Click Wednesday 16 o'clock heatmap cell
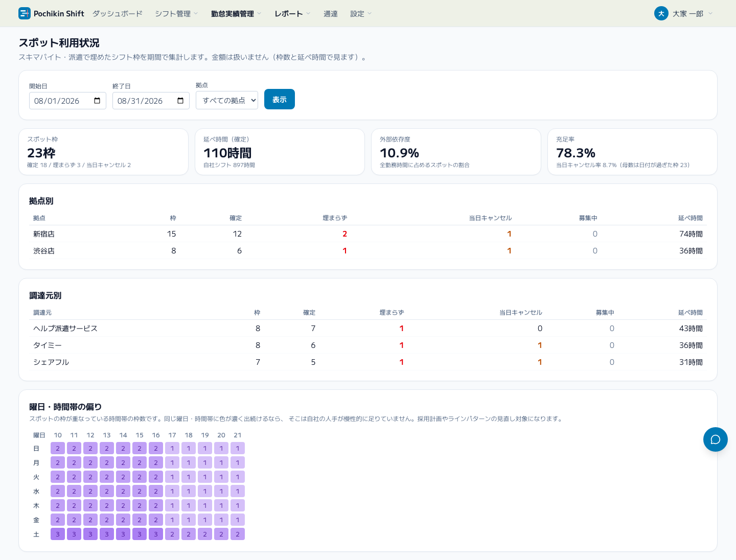 click(x=156, y=491)
